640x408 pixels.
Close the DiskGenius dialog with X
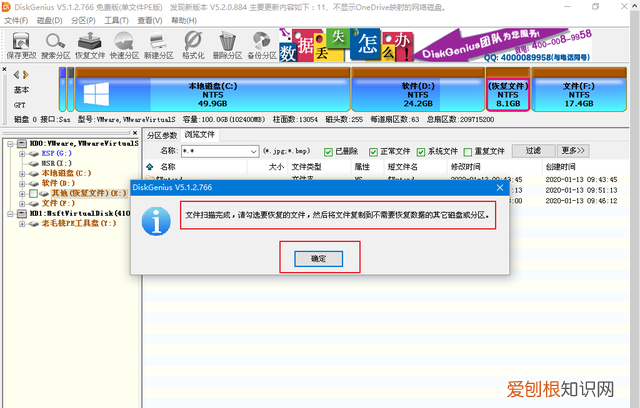[500, 187]
